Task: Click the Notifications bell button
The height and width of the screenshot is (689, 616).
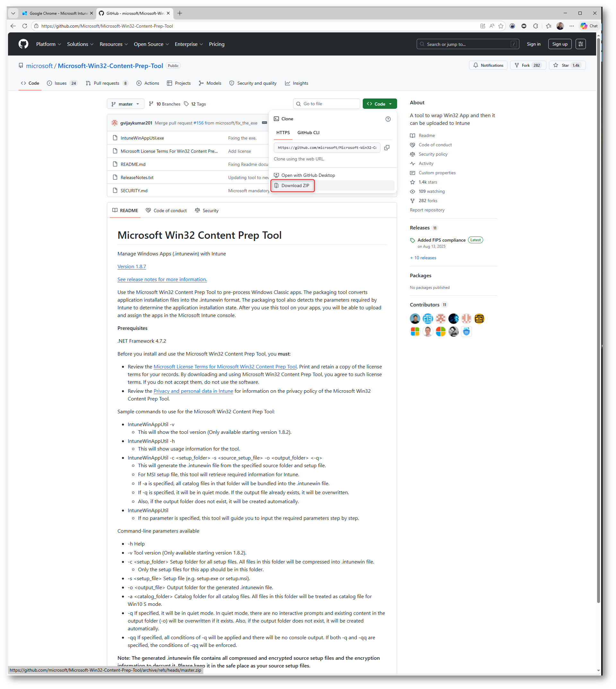Action: point(488,65)
